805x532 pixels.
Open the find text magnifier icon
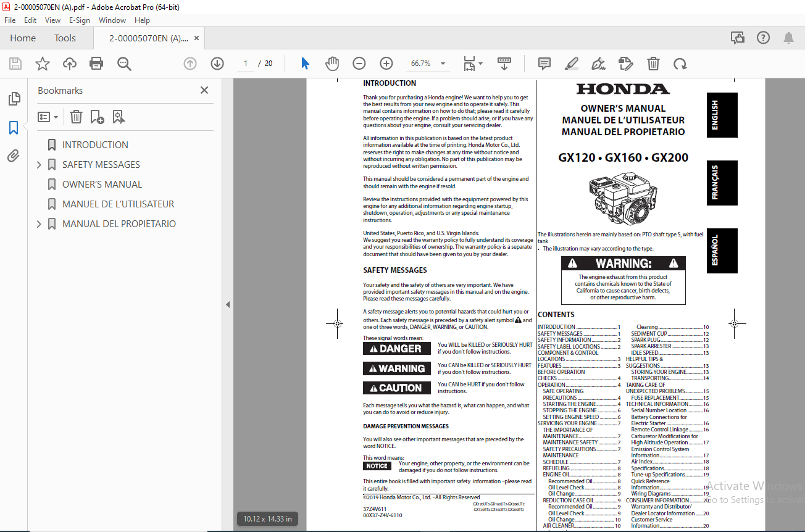124,64
